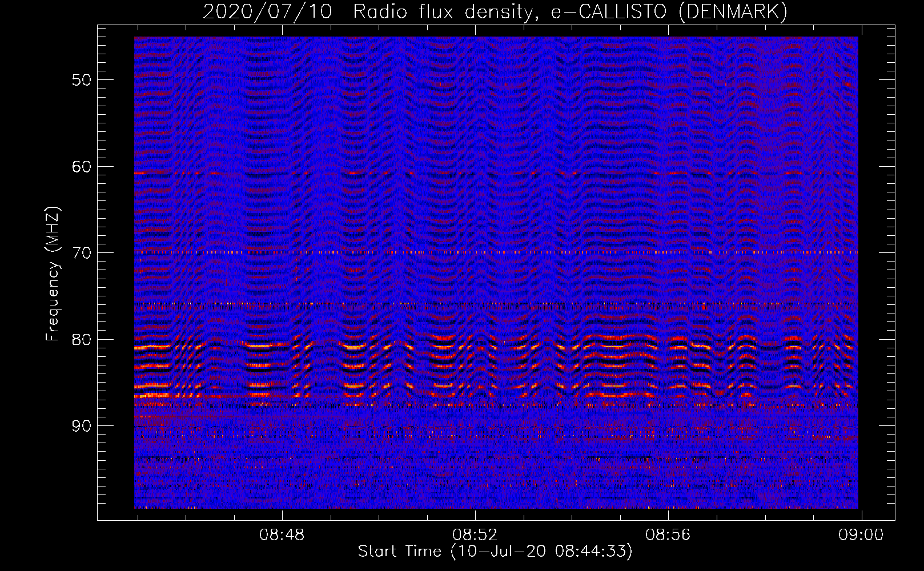Click the 08:56 time tick label
Image resolution: width=924 pixels, height=571 pixels.
(668, 535)
